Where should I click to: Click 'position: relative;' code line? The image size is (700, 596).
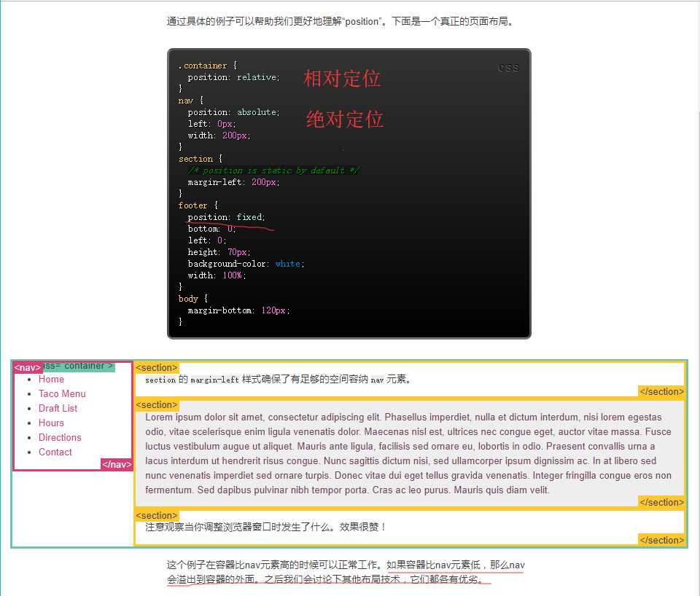pyautogui.click(x=233, y=77)
